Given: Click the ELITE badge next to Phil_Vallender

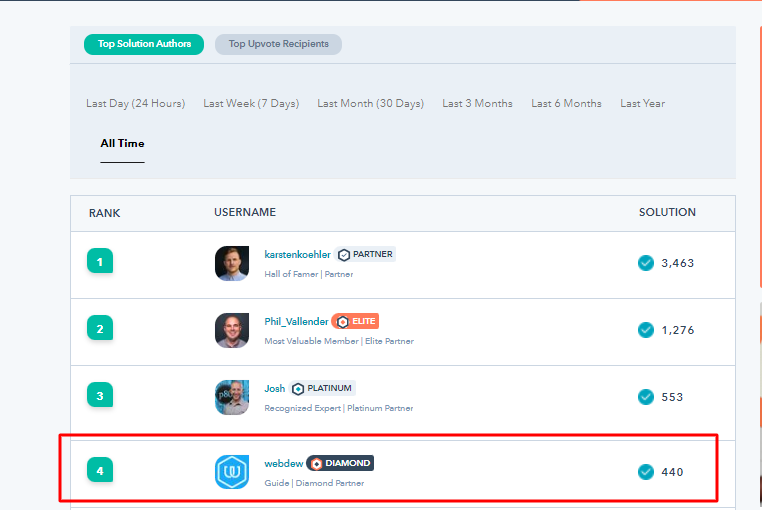Looking at the screenshot, I should coord(355,321).
